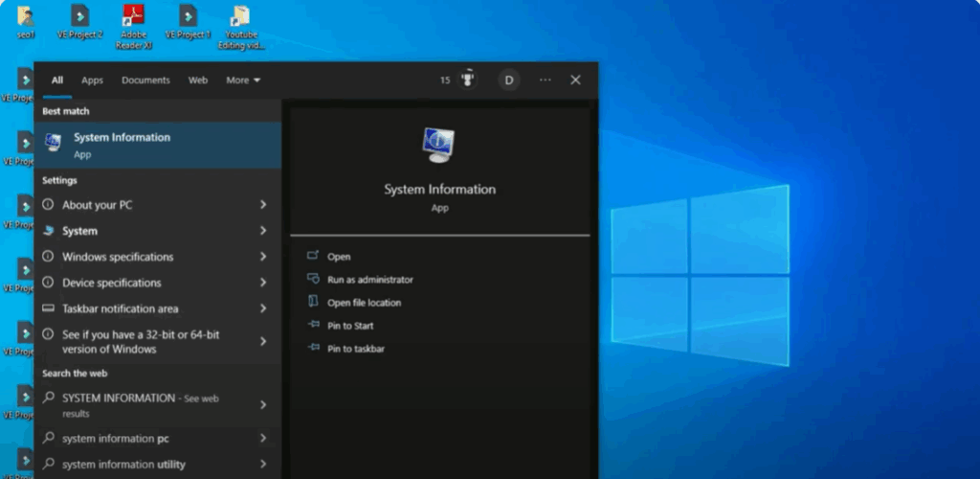Expand the More filter dropdown
Image resolution: width=980 pixels, height=479 pixels.
(x=243, y=80)
